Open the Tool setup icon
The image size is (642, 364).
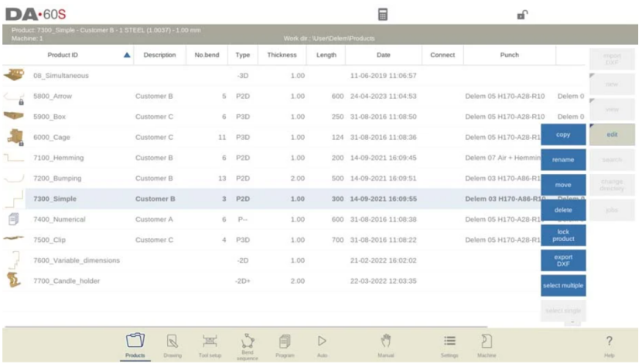coord(210,344)
